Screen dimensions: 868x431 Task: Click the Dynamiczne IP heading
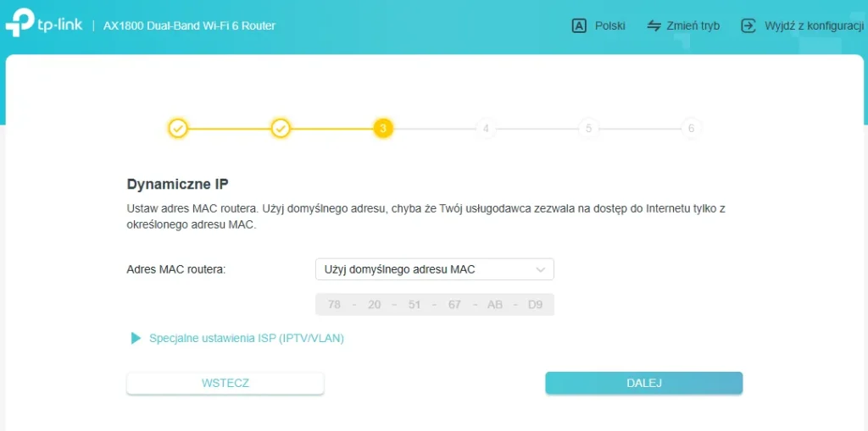(x=178, y=185)
